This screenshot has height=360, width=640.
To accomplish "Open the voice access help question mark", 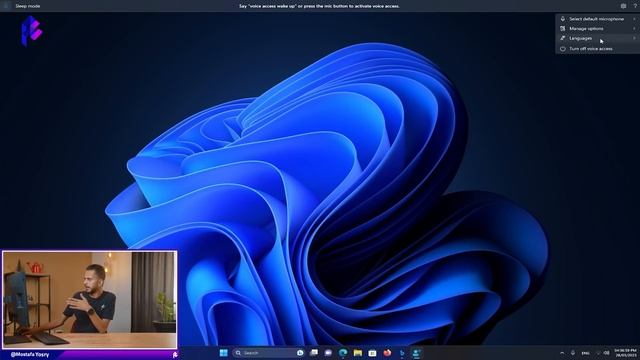I will coord(635,6).
